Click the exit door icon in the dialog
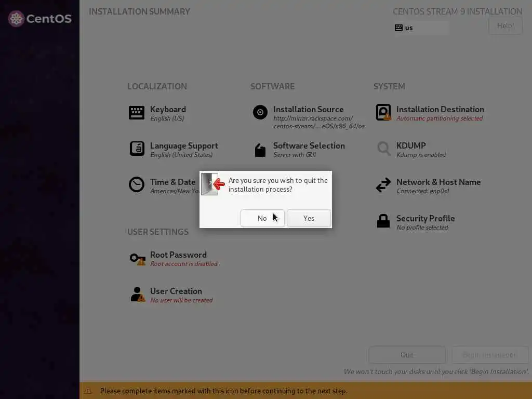The image size is (532, 399). coord(212,184)
